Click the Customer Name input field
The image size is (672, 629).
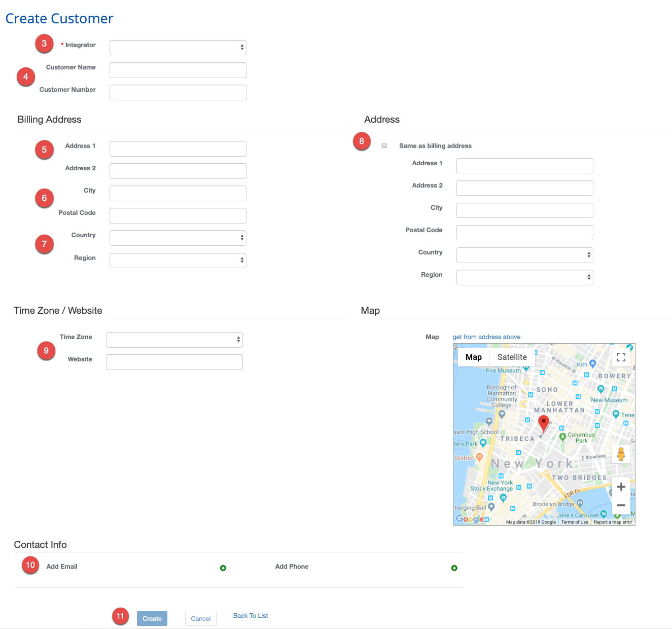coord(177,70)
